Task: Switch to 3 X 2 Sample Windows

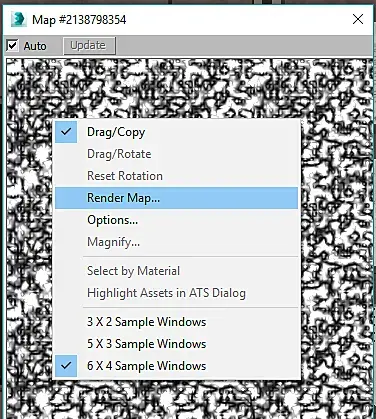Action: click(176, 322)
